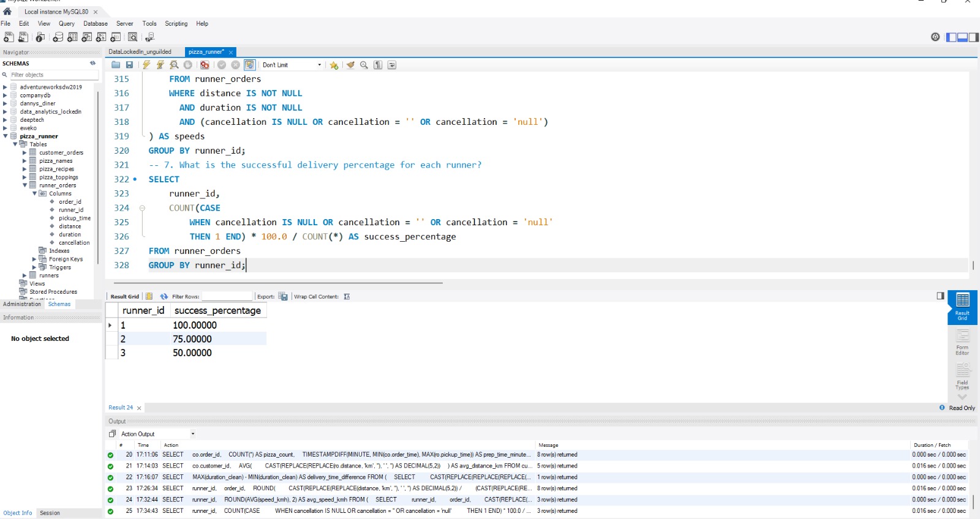Viewport: 980px width, 519px height.
Task: Switch to the Administration tab
Action: click(22, 304)
